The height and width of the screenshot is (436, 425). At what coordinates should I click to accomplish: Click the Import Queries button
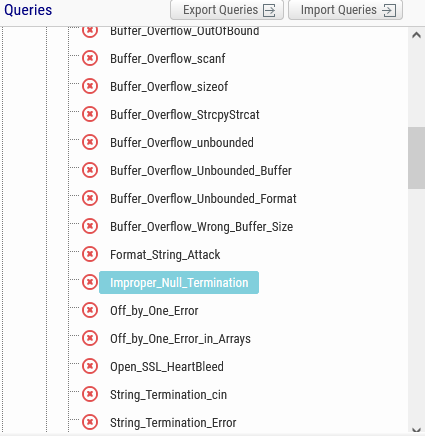pyautogui.click(x=346, y=10)
